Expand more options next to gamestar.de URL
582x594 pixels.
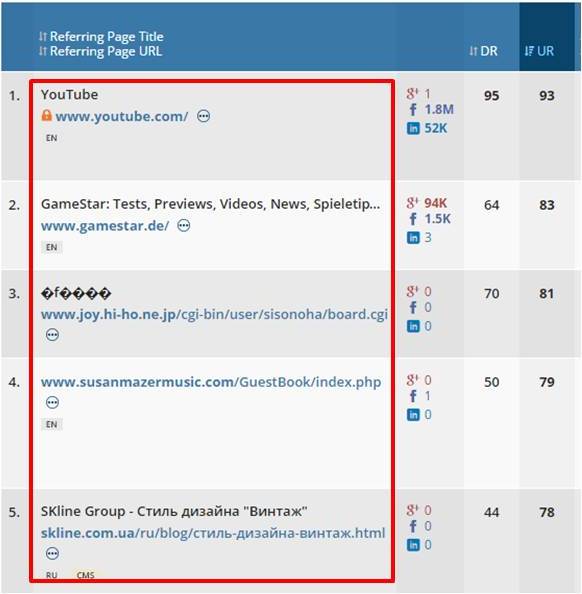(x=184, y=225)
